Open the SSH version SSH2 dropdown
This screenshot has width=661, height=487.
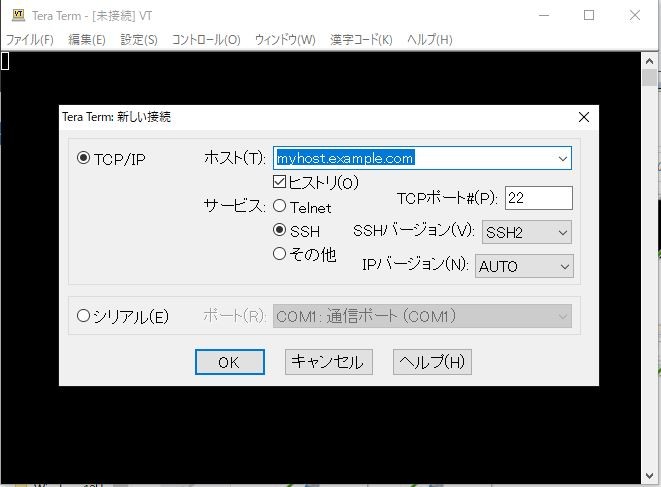coord(527,232)
